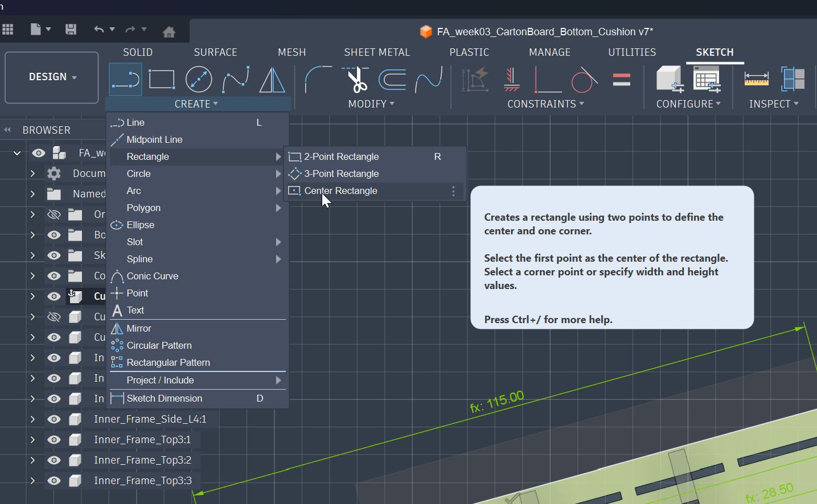Click the Inspect icon right of Measure
Viewport: 817px width, 504px height.
(793, 80)
